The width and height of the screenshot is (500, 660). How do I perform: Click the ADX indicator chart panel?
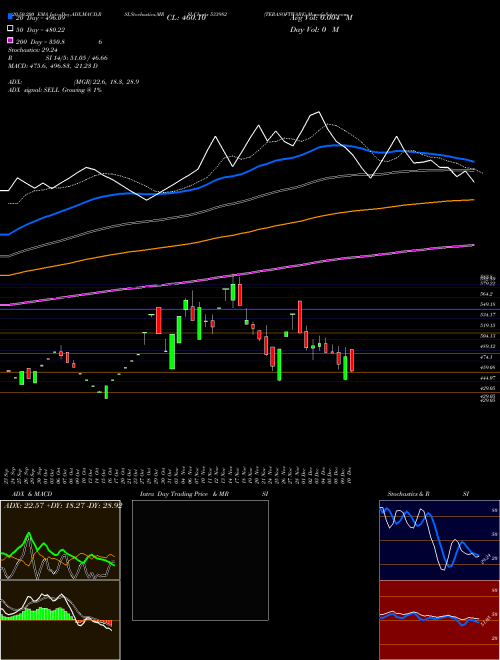click(60, 540)
